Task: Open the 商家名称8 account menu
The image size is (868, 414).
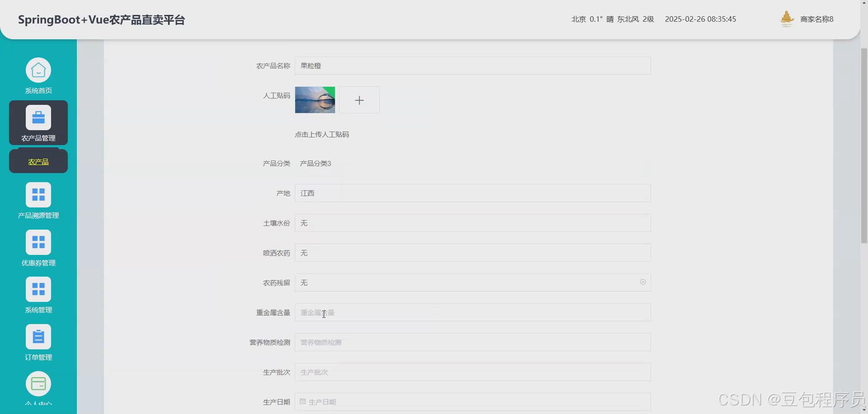Action: [816, 19]
